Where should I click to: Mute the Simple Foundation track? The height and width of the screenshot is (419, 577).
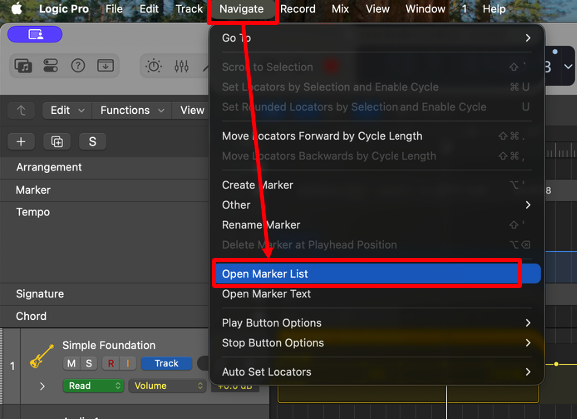(x=71, y=363)
